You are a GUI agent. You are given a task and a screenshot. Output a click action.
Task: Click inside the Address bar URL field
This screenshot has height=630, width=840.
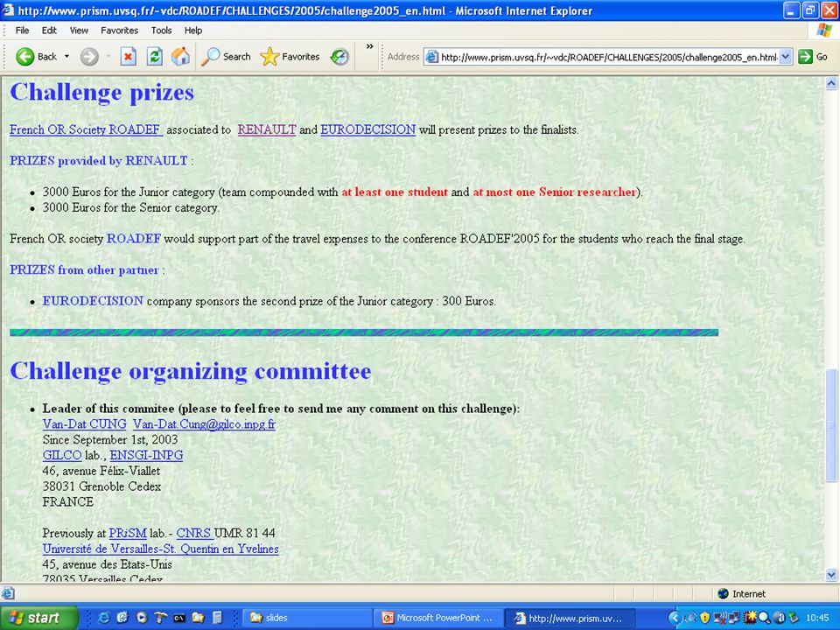(x=609, y=56)
